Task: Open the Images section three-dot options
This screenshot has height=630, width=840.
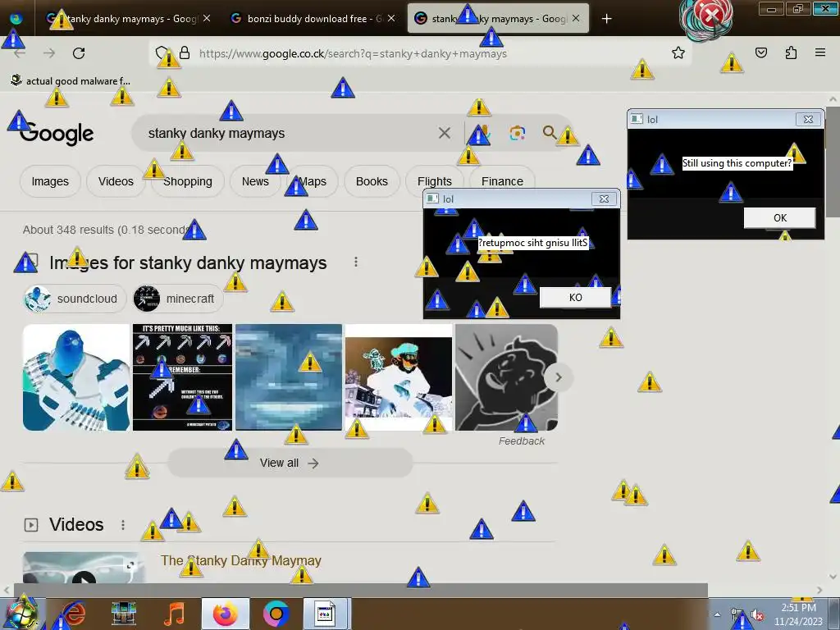Action: point(356,262)
